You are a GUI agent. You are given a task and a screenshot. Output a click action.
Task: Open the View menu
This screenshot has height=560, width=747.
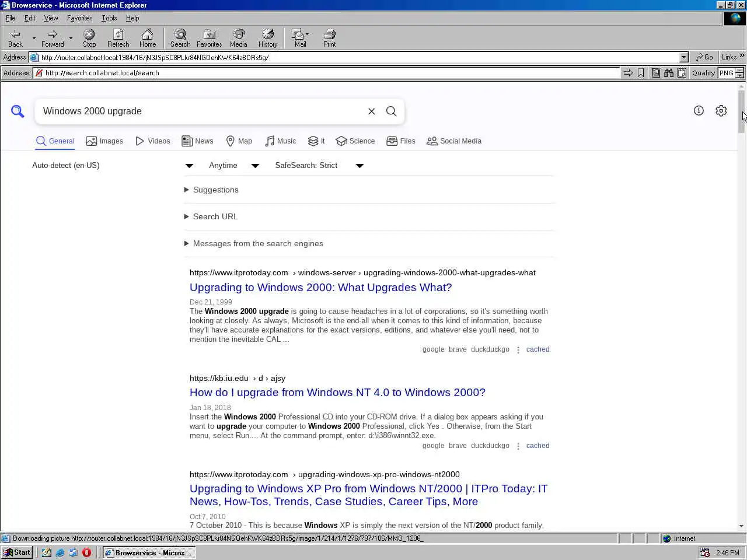(x=51, y=18)
